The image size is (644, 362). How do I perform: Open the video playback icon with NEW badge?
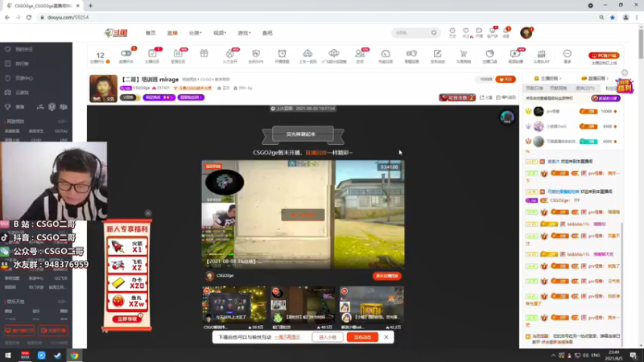pos(515,54)
